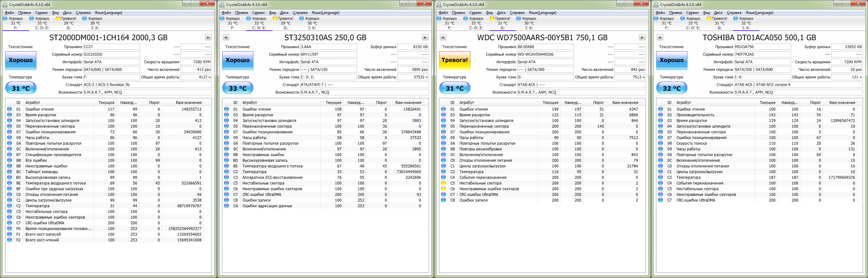Click standard field ACS-2 | ACS-3 Revision 3b

(x=147, y=85)
